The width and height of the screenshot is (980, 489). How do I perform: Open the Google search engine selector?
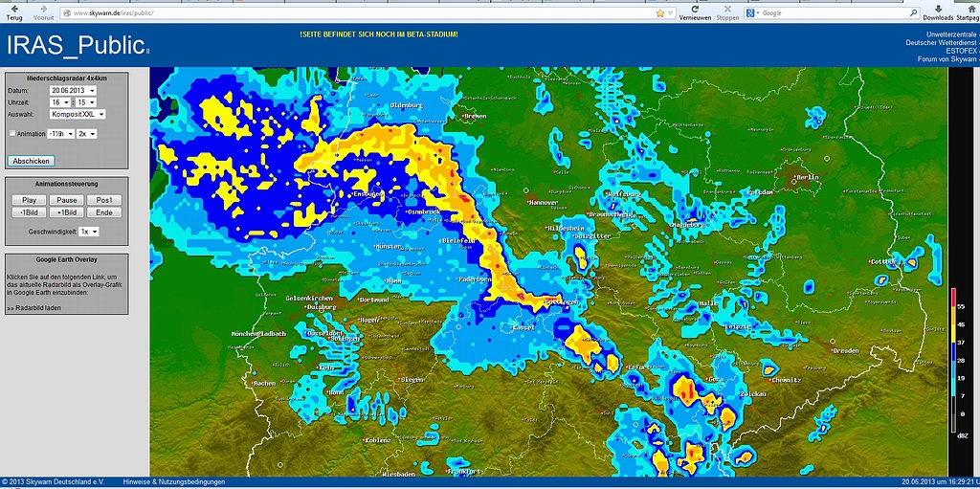click(x=751, y=12)
